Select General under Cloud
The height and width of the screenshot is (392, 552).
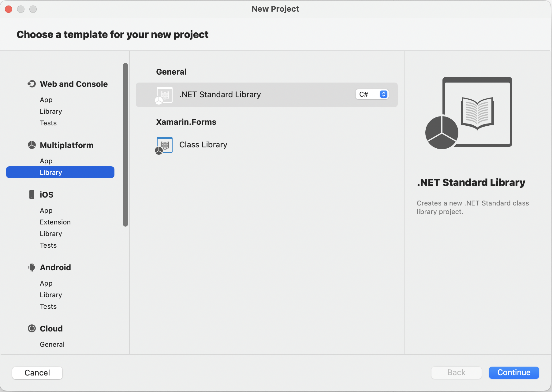click(52, 344)
